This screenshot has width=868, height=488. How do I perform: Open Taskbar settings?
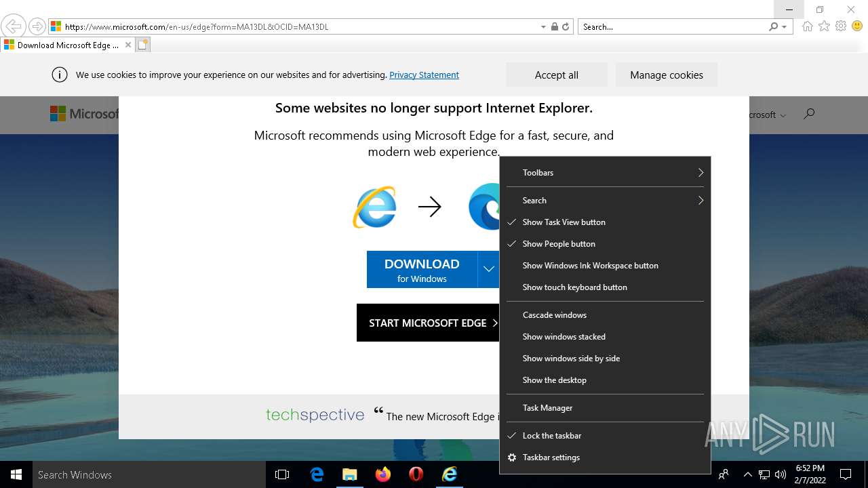pyautogui.click(x=605, y=457)
